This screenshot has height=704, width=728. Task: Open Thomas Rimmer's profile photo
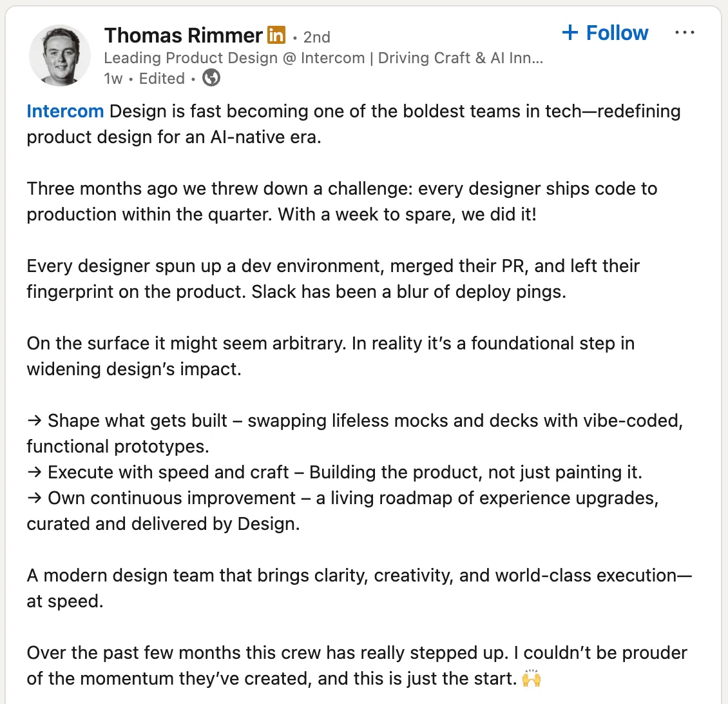[60, 55]
